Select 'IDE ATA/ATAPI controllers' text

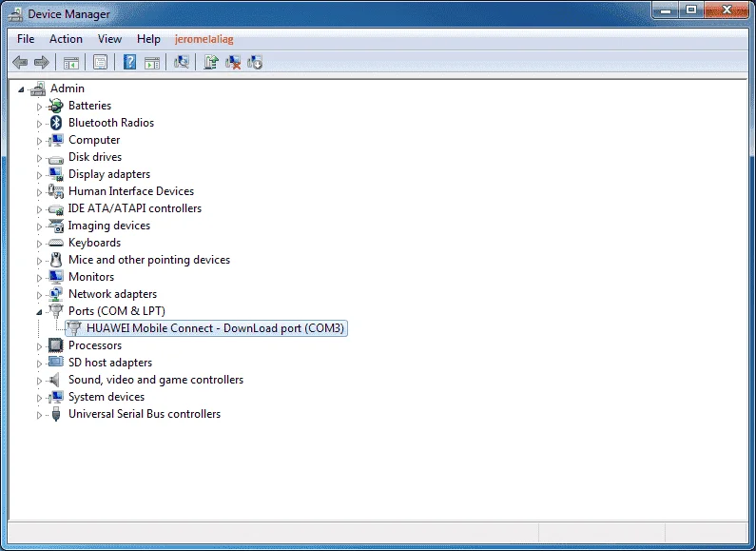pos(135,208)
